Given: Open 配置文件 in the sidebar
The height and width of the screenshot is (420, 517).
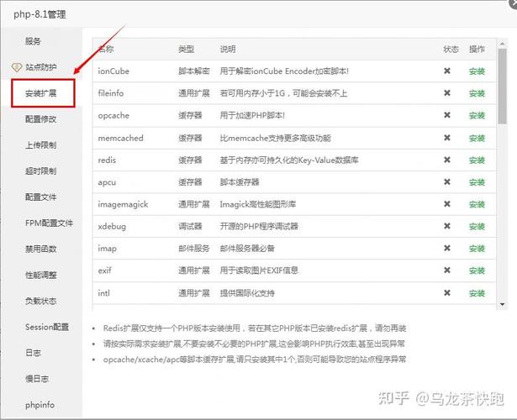Looking at the screenshot, I should (40, 197).
